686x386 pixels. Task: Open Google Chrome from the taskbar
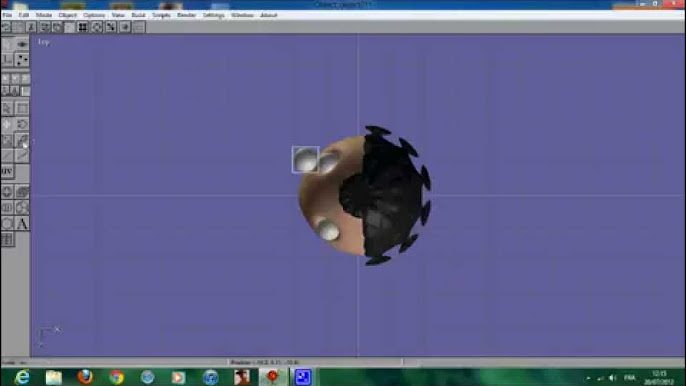click(116, 377)
